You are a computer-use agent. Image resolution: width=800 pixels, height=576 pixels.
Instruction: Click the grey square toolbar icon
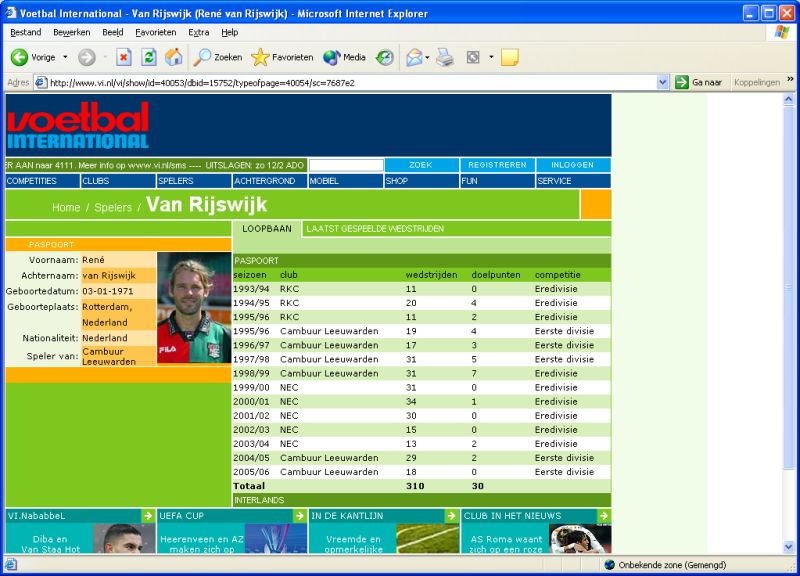tap(473, 57)
